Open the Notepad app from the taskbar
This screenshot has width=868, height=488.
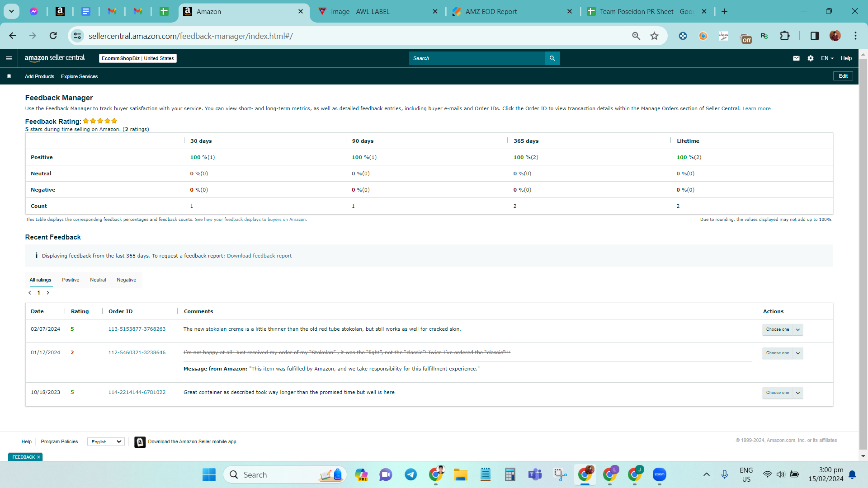pyautogui.click(x=485, y=474)
